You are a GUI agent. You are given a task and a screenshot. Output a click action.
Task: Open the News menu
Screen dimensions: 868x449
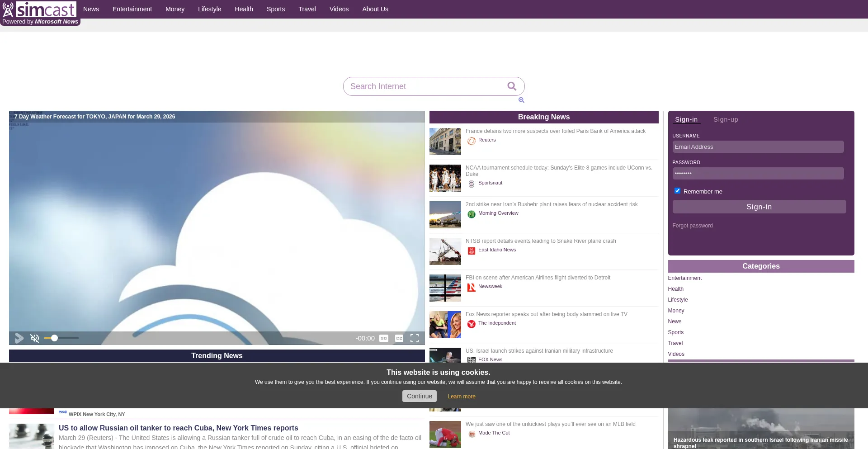point(91,9)
